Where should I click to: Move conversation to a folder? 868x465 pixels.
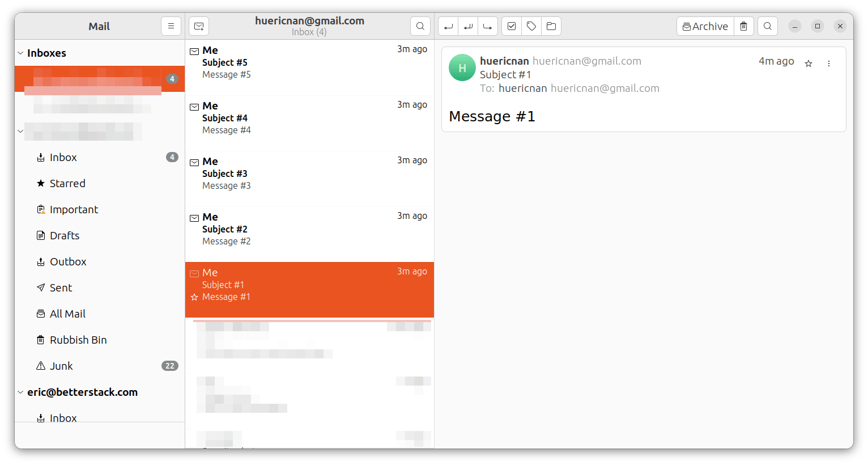(551, 26)
